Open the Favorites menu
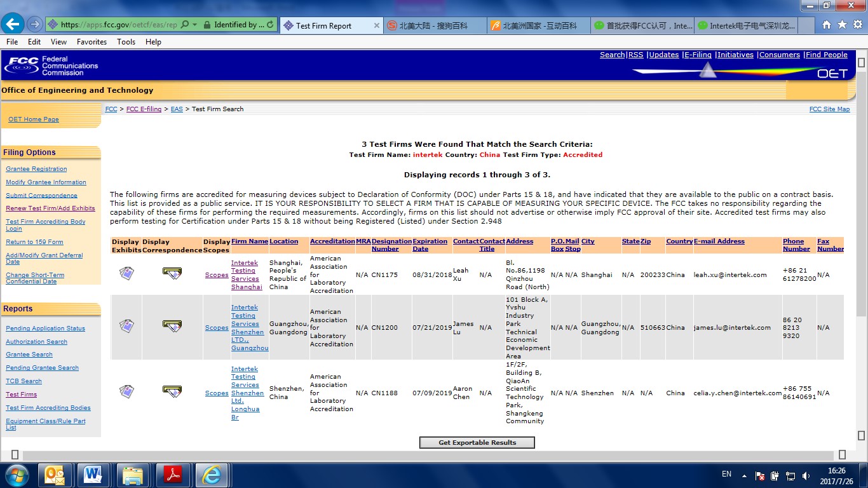 (x=92, y=42)
